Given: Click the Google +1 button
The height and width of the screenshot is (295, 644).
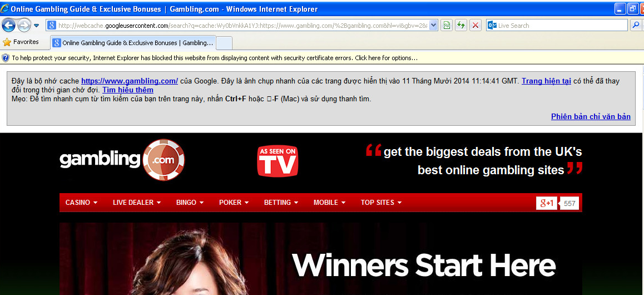Looking at the screenshot, I should point(547,203).
